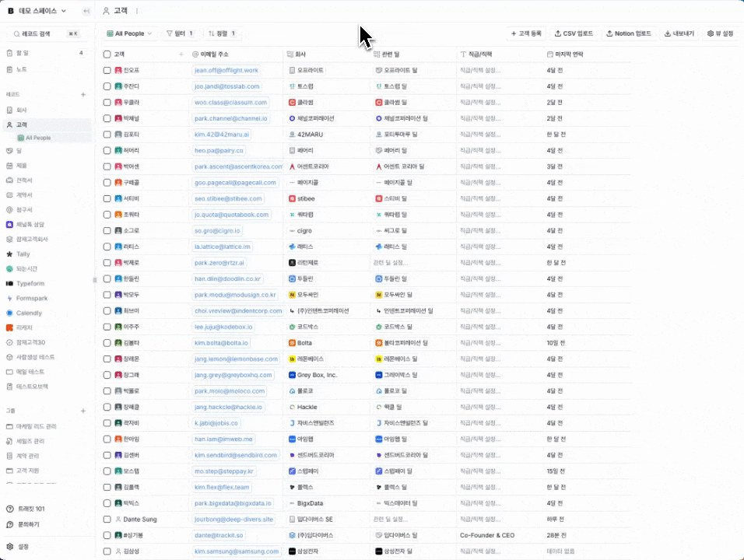Screen dimensions: 744x560
Task: Open Typeform in the sidebar
Action: [x=31, y=284]
